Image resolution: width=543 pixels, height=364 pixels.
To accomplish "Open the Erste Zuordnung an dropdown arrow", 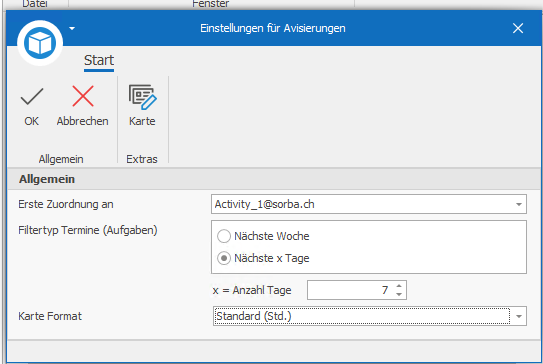I will coord(518,204).
